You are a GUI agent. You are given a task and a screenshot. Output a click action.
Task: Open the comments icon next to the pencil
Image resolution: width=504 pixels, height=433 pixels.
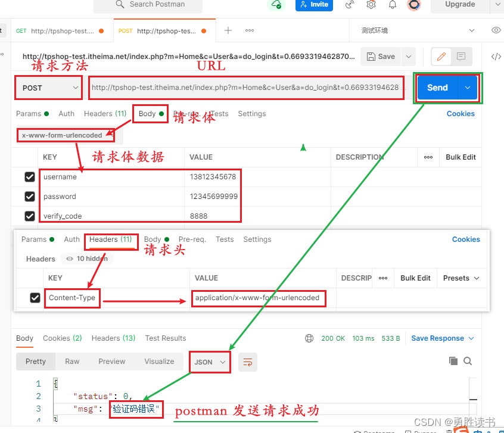[x=461, y=57]
